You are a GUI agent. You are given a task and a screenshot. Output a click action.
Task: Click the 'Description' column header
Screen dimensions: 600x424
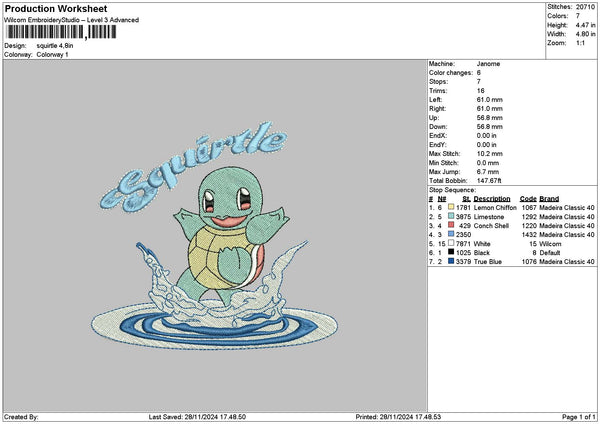tap(492, 199)
